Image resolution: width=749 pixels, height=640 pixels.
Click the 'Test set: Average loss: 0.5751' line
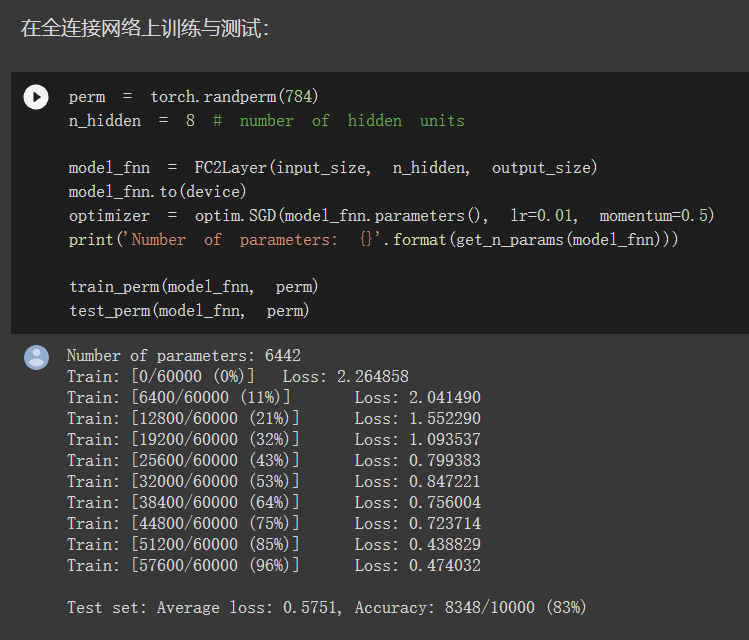(x=327, y=608)
